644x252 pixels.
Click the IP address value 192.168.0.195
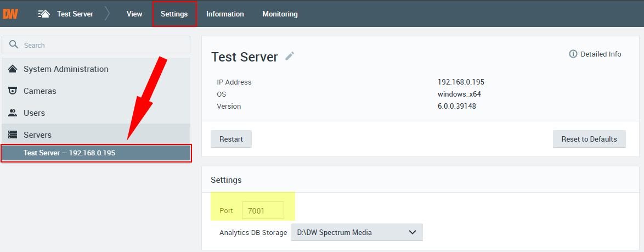[461, 82]
